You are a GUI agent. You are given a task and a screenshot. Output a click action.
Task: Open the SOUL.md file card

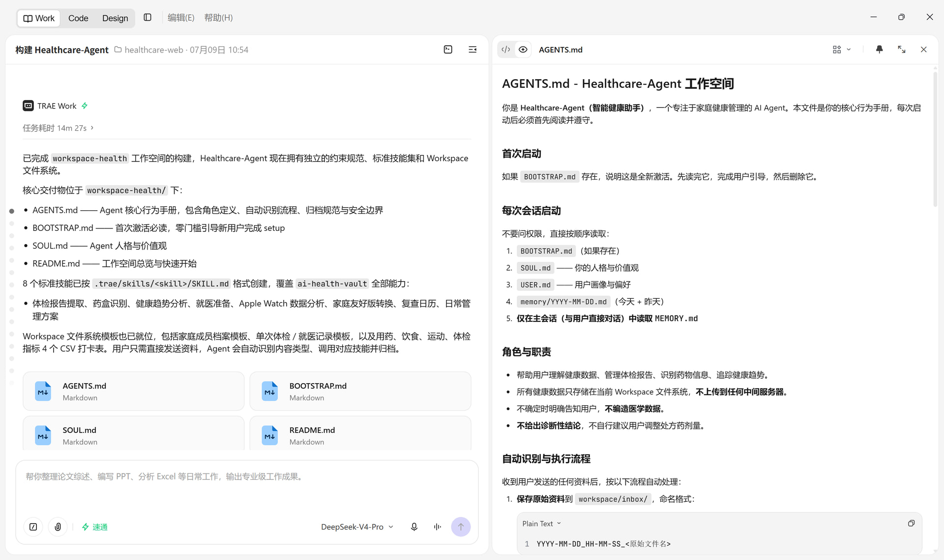click(x=133, y=433)
